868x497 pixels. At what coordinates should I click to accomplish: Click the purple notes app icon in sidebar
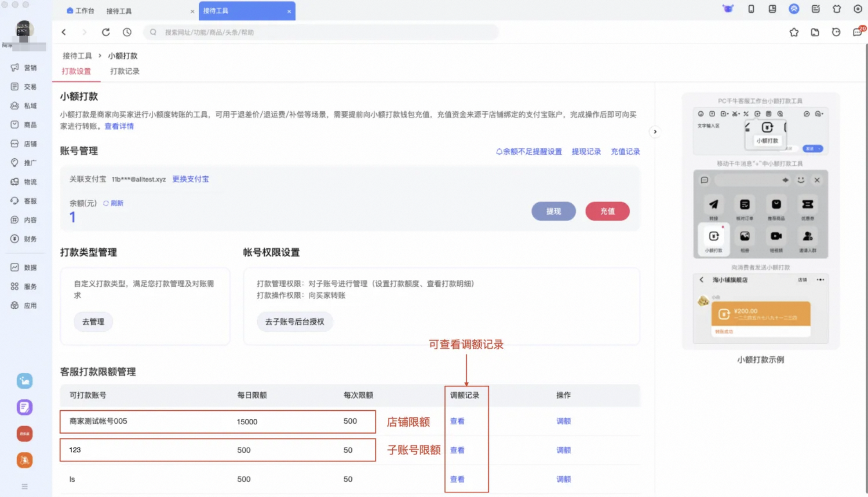[x=25, y=407]
